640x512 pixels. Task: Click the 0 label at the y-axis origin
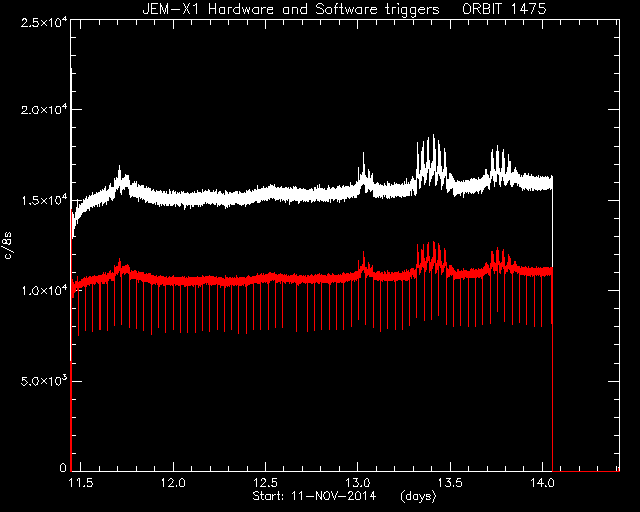pos(63,467)
